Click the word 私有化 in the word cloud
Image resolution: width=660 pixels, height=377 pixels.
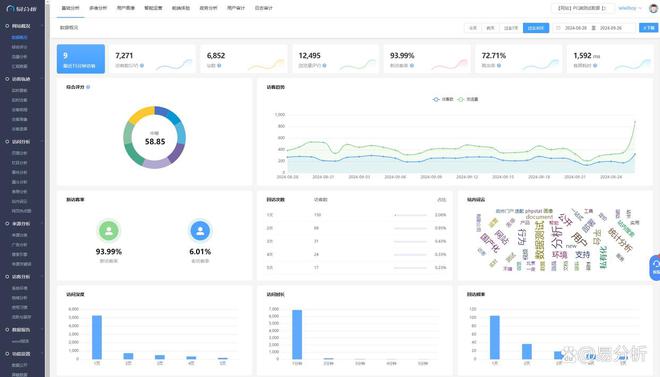tap(603, 257)
